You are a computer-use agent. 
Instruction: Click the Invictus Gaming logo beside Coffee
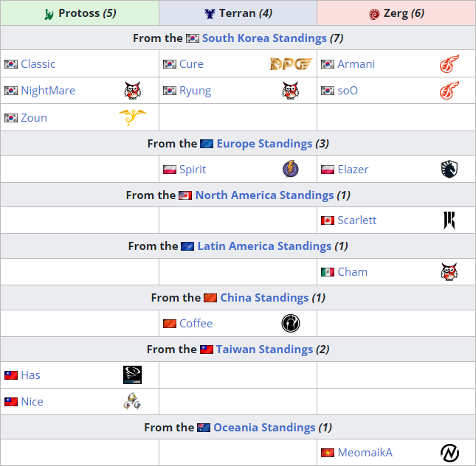pyautogui.click(x=291, y=323)
